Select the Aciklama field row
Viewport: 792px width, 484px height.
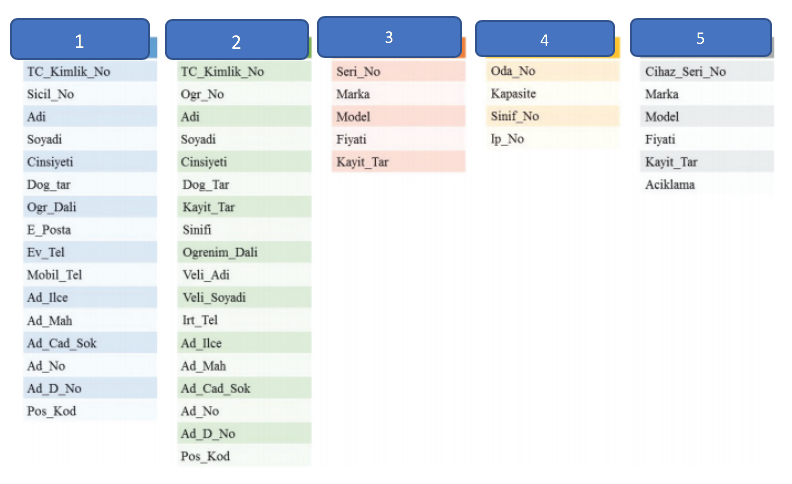pos(707,185)
